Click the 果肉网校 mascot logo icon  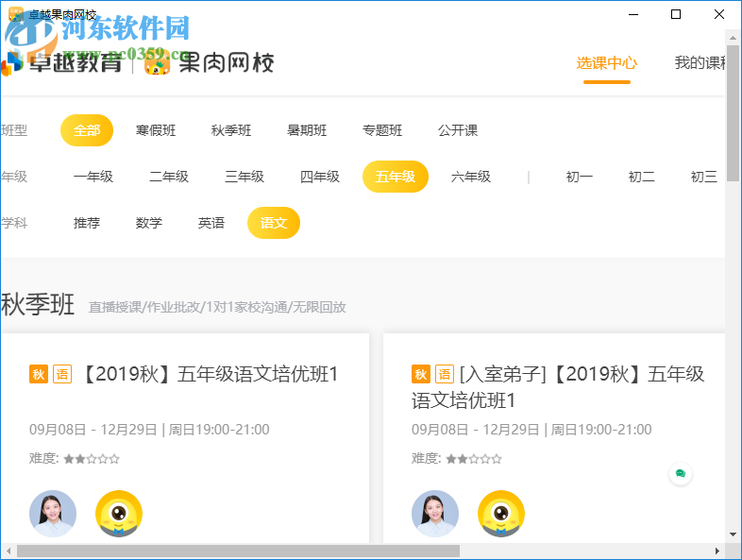pos(157,63)
